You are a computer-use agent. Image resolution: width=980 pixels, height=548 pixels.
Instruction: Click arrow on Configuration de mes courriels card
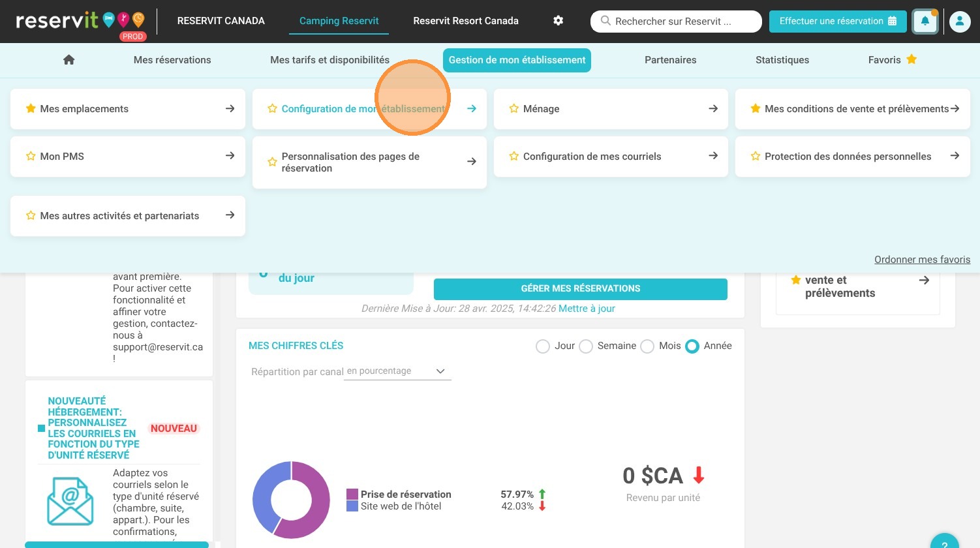point(713,155)
